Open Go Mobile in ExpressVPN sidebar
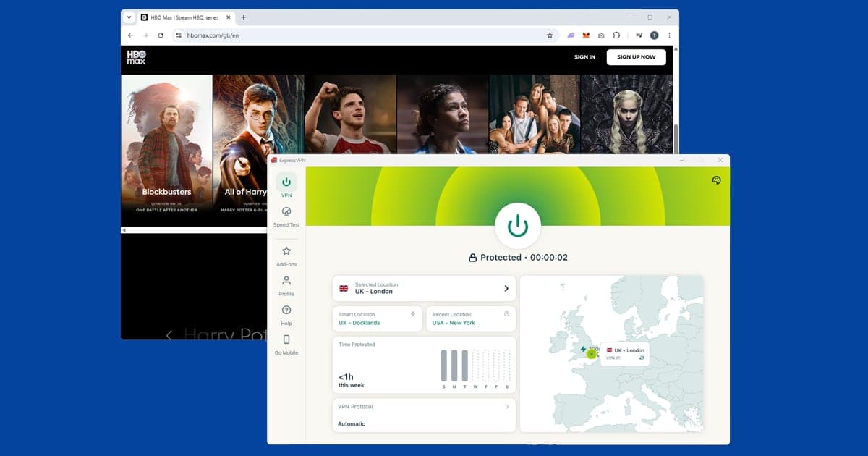This screenshot has width=868, height=456. (286, 345)
